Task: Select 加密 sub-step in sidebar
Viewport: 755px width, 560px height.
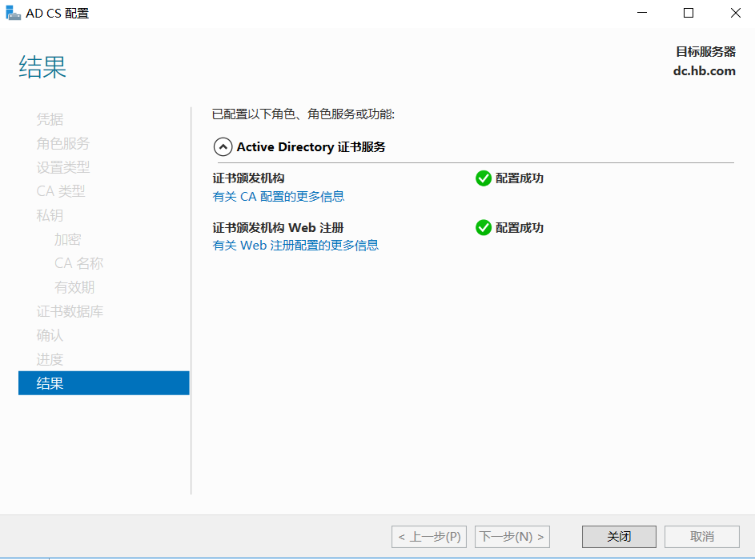Action: [x=67, y=239]
